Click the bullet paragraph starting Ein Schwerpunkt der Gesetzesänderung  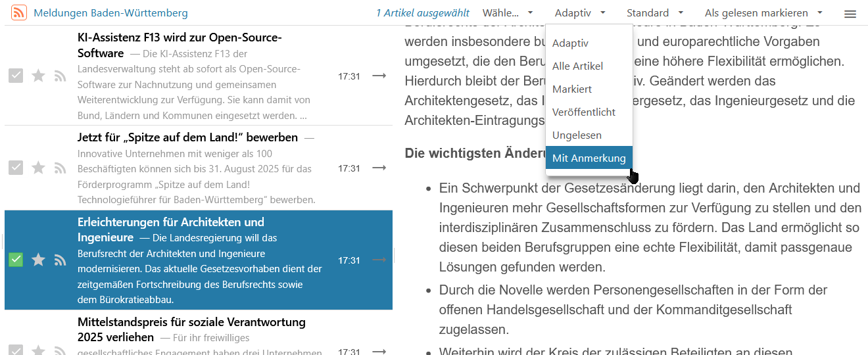(650, 227)
